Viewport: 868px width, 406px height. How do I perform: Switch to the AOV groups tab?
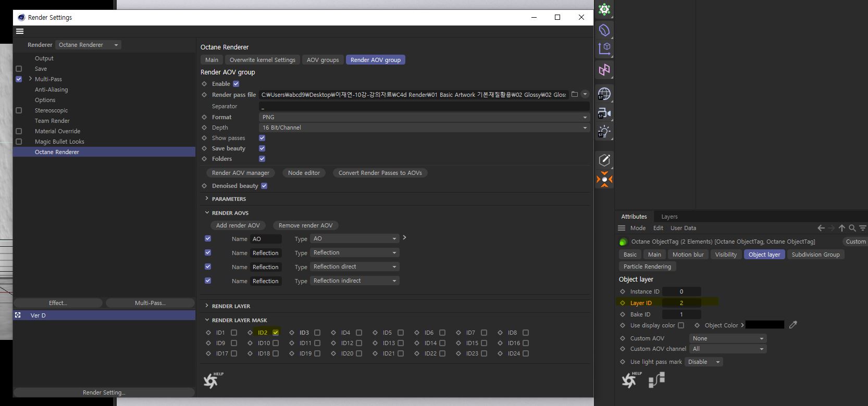pyautogui.click(x=323, y=60)
